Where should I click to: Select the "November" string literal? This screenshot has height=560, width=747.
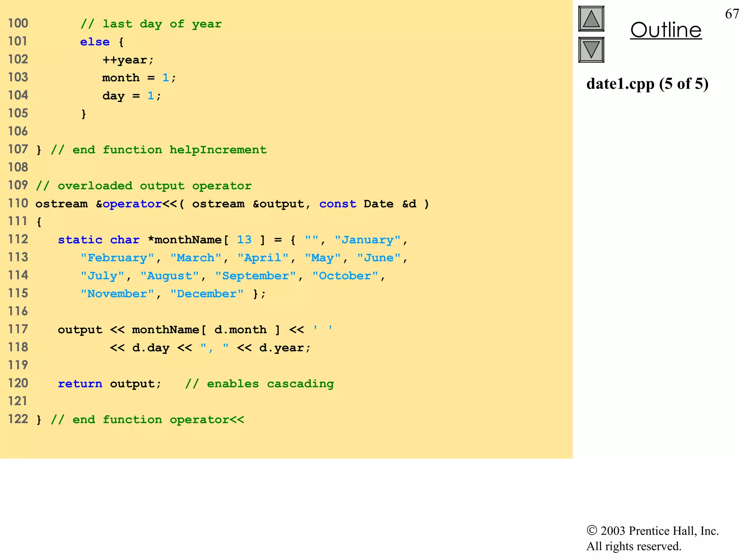(x=117, y=294)
